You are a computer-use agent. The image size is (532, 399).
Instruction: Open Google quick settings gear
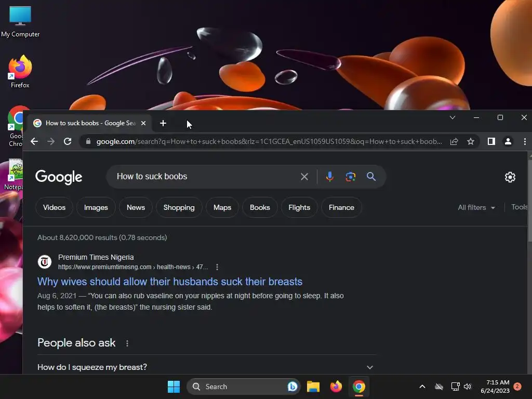pyautogui.click(x=510, y=177)
